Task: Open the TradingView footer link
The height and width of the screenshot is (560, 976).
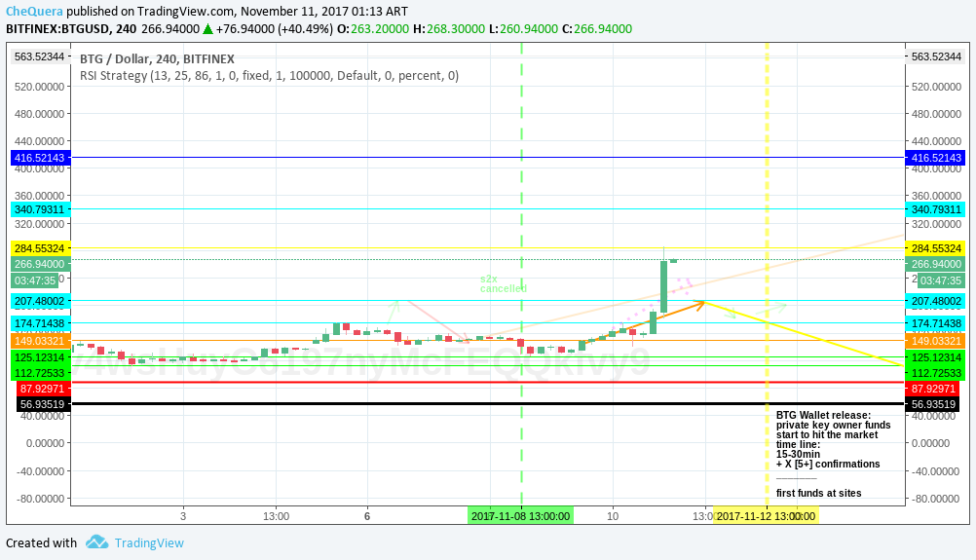Action: click(149, 542)
